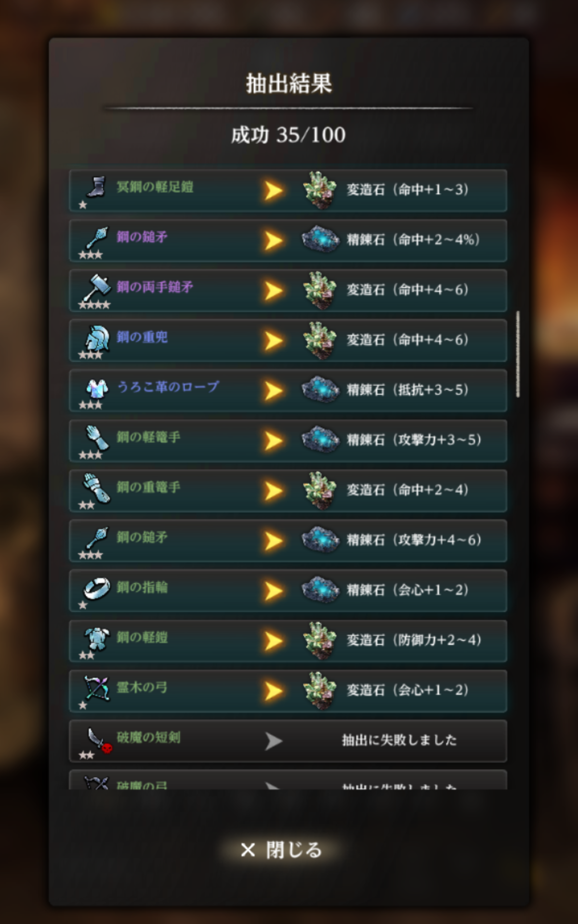Click the 変造石 (命中+1~3) label

(x=407, y=190)
